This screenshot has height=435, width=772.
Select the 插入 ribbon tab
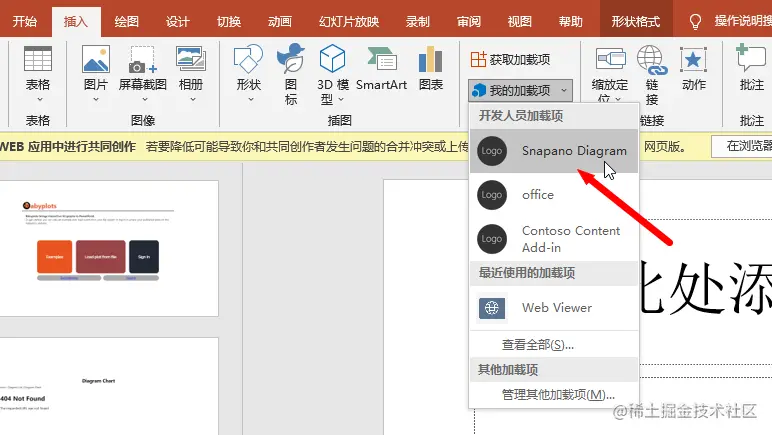(x=76, y=22)
